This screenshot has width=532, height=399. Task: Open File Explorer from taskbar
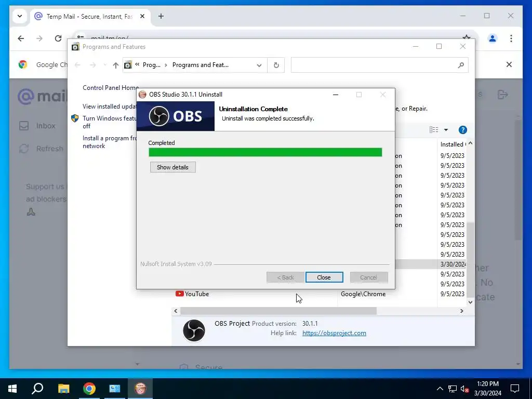pos(63,389)
